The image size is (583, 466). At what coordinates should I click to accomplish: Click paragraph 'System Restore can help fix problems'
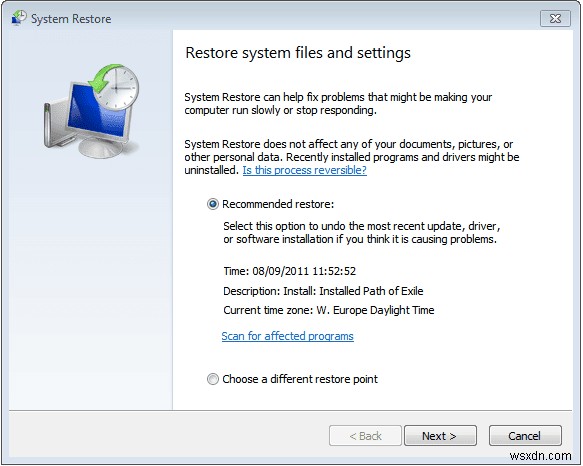[x=338, y=103]
